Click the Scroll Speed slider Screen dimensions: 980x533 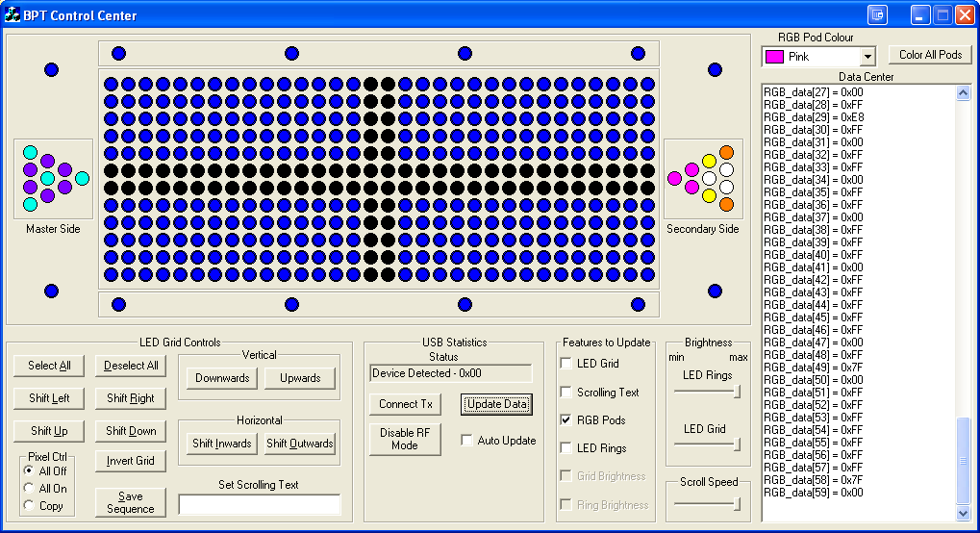pyautogui.click(x=708, y=502)
